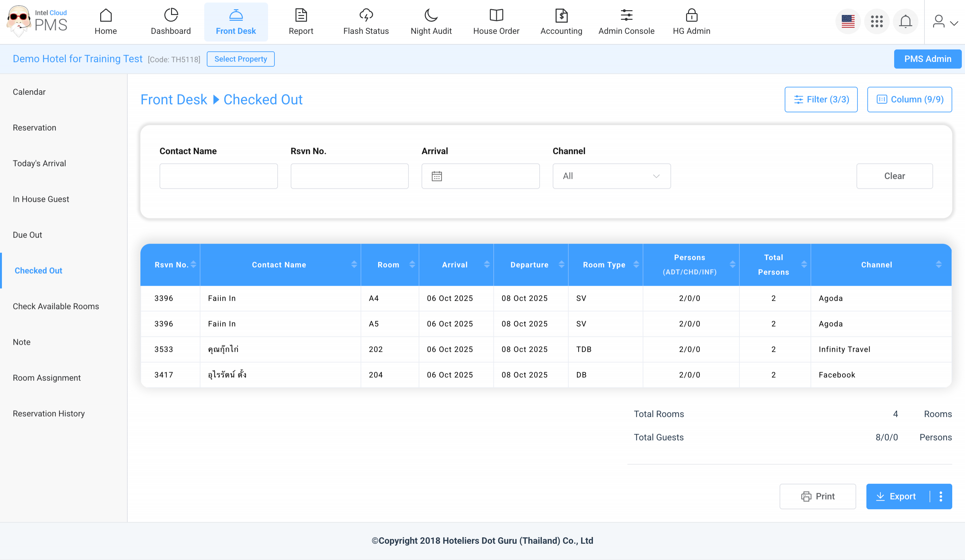
Task: Sort by Departure column arrows
Action: point(561,264)
